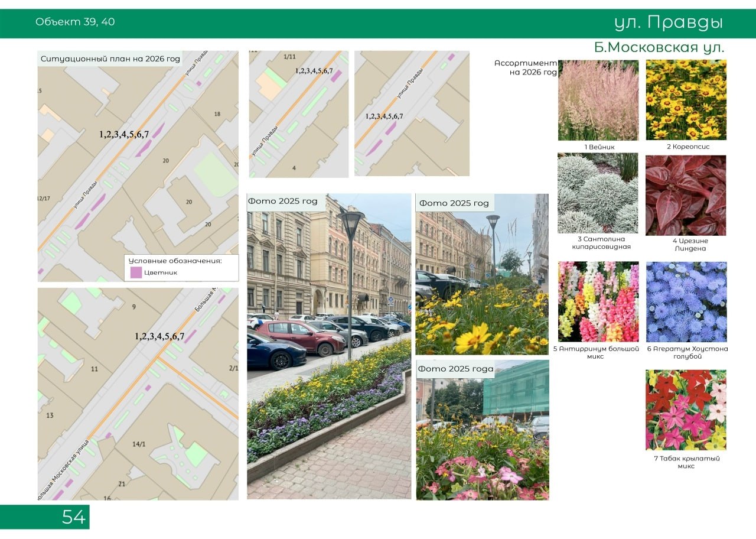Select the yellow Кореопсис flower photo

point(686,100)
